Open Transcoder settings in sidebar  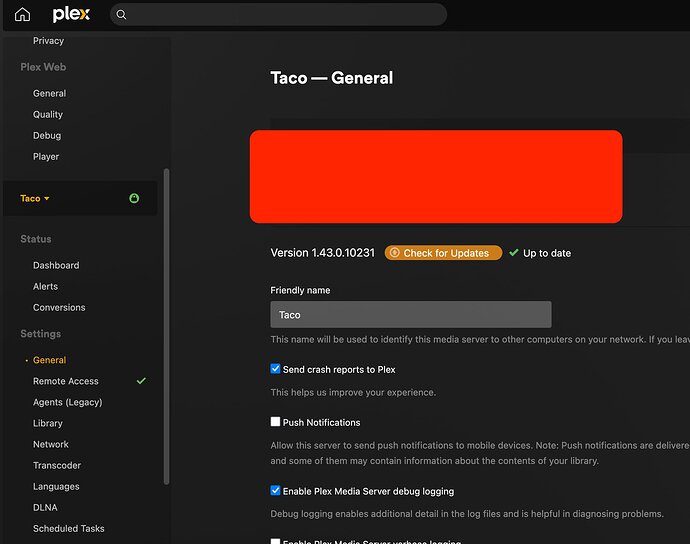click(57, 466)
